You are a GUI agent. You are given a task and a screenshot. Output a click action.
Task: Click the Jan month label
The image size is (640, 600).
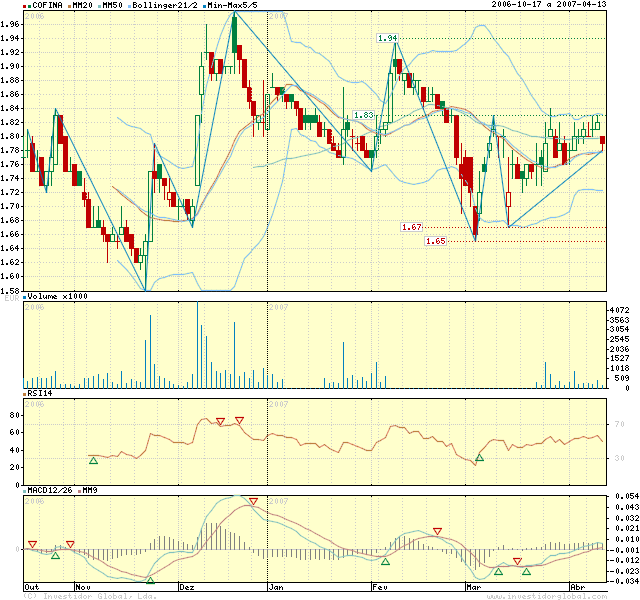(276, 587)
